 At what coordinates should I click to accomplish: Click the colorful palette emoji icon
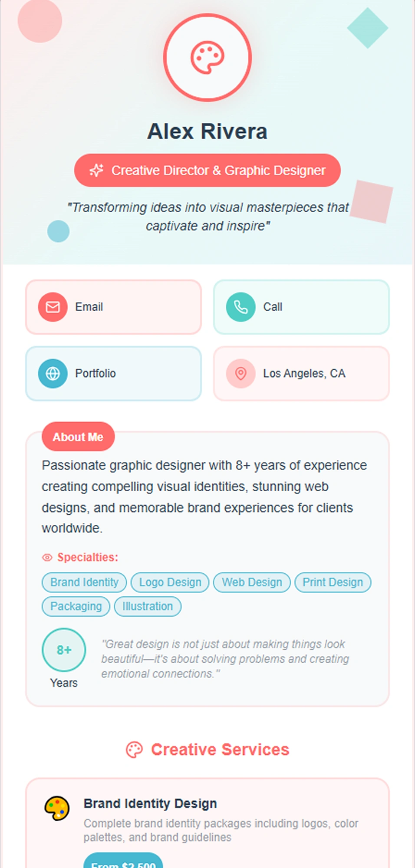tap(57, 808)
